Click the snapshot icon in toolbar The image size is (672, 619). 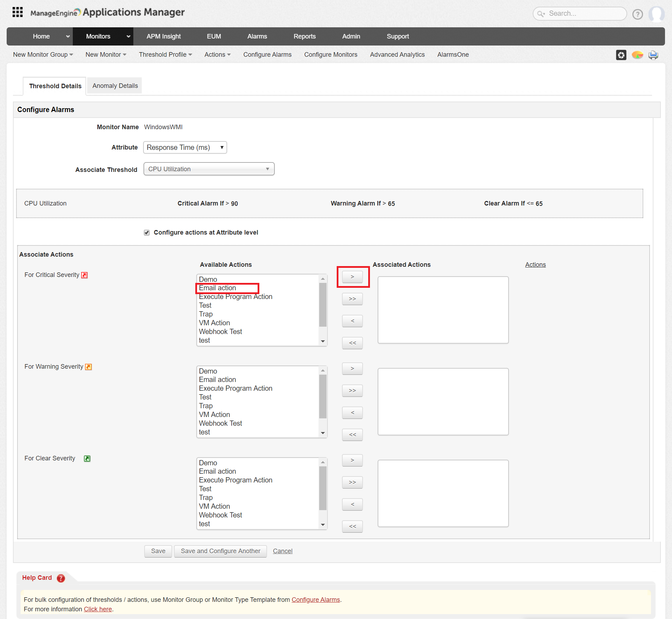tap(621, 55)
